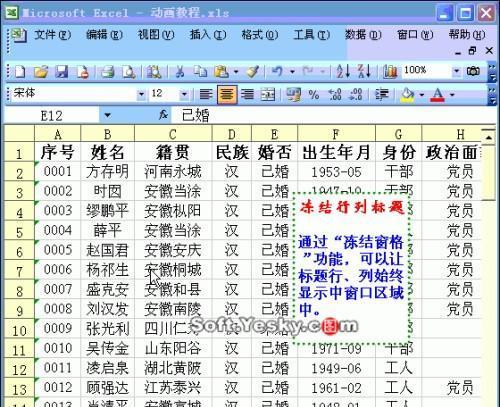The image size is (500, 407).
Task: Open the 数据(D) menu
Action: tap(363, 34)
